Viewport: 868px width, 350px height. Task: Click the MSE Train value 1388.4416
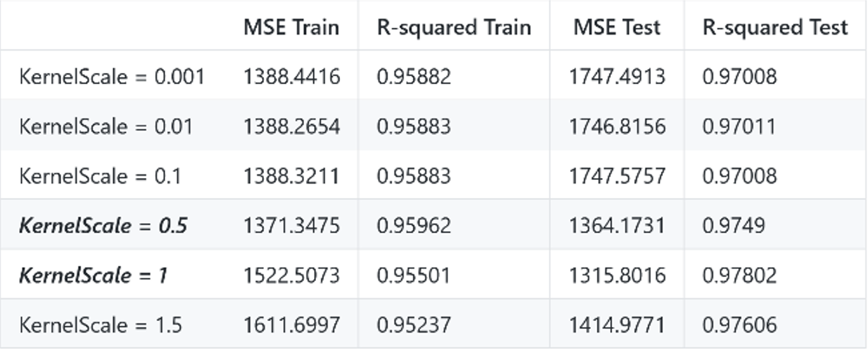pyautogui.click(x=291, y=77)
